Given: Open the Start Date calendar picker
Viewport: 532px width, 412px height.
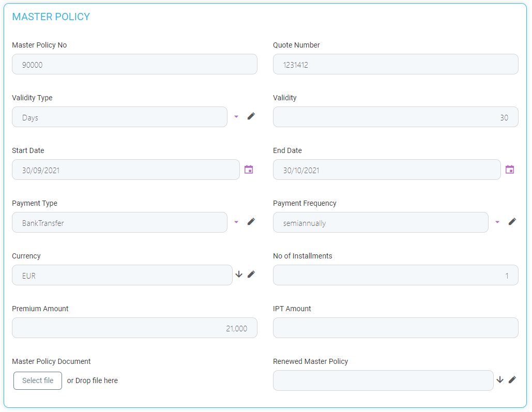Looking at the screenshot, I should (x=249, y=170).
